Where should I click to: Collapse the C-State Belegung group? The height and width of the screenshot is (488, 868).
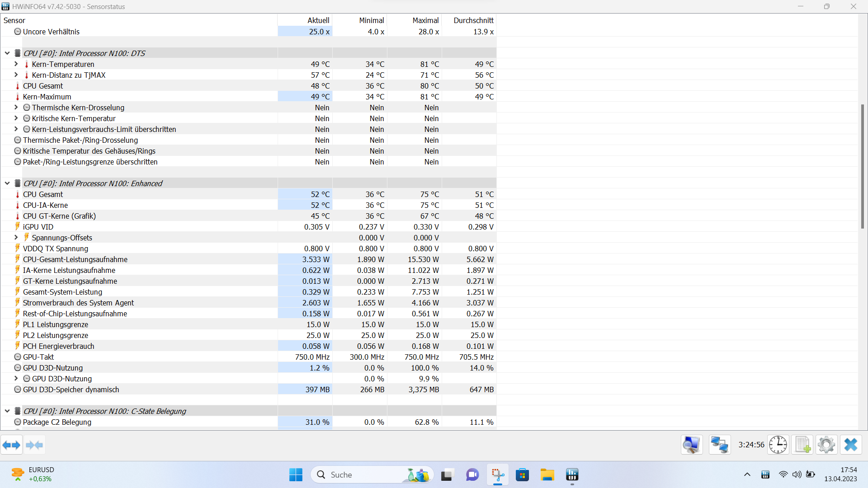[x=7, y=411]
